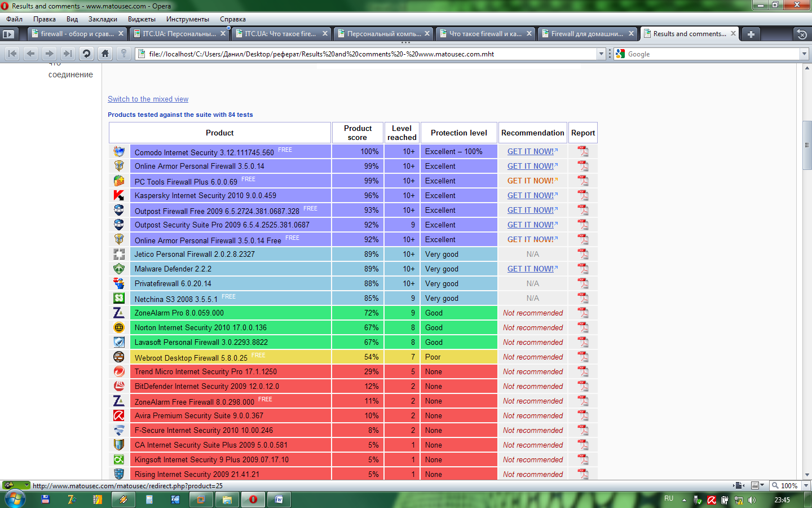Open the zoom level dropdown at 100%

pyautogui.click(x=805, y=485)
